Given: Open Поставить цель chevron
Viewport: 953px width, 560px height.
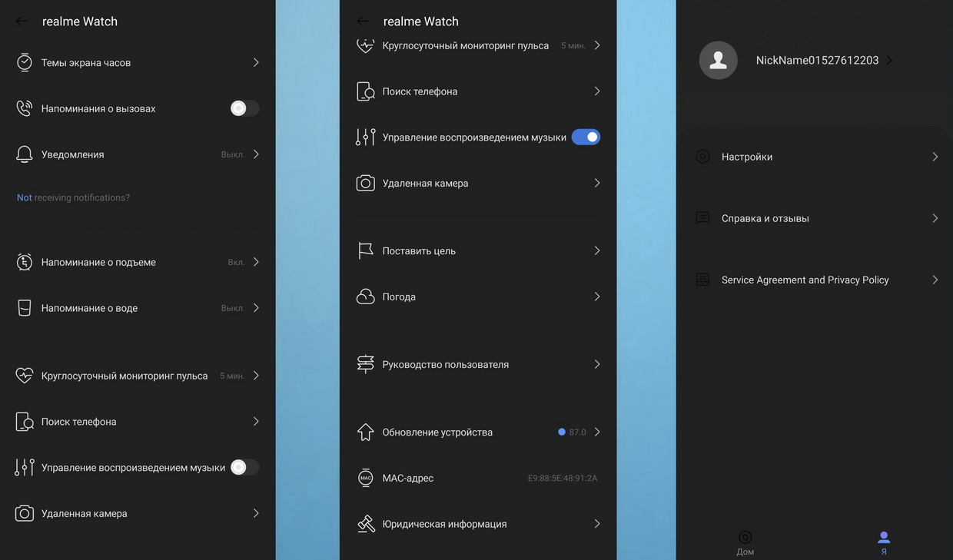Looking at the screenshot, I should click(x=597, y=250).
